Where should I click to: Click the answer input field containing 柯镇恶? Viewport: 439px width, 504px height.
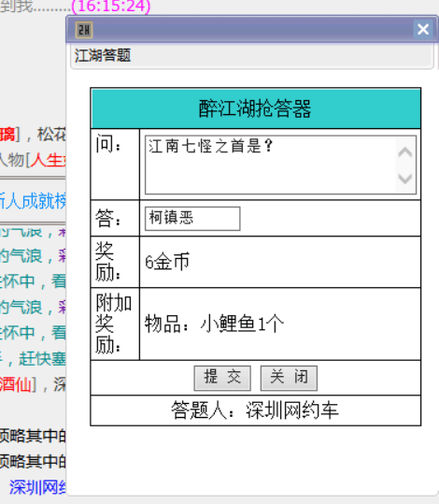(x=192, y=219)
